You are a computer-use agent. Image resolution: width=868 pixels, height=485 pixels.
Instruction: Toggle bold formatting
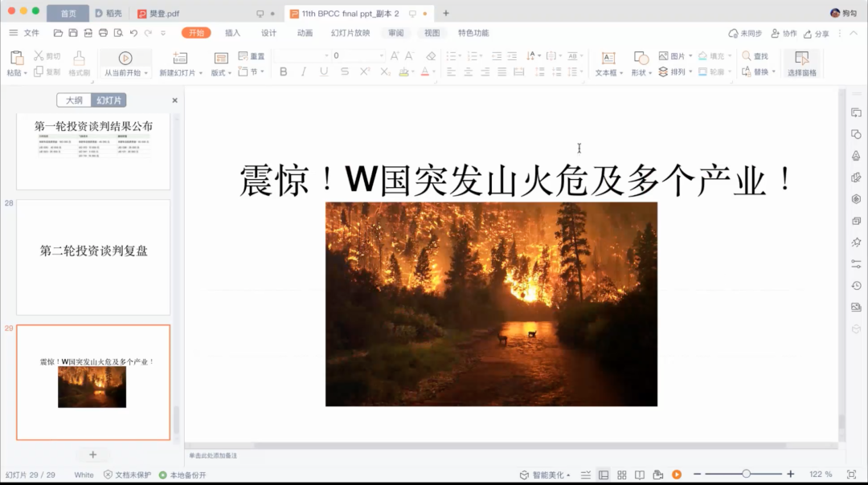(x=283, y=71)
